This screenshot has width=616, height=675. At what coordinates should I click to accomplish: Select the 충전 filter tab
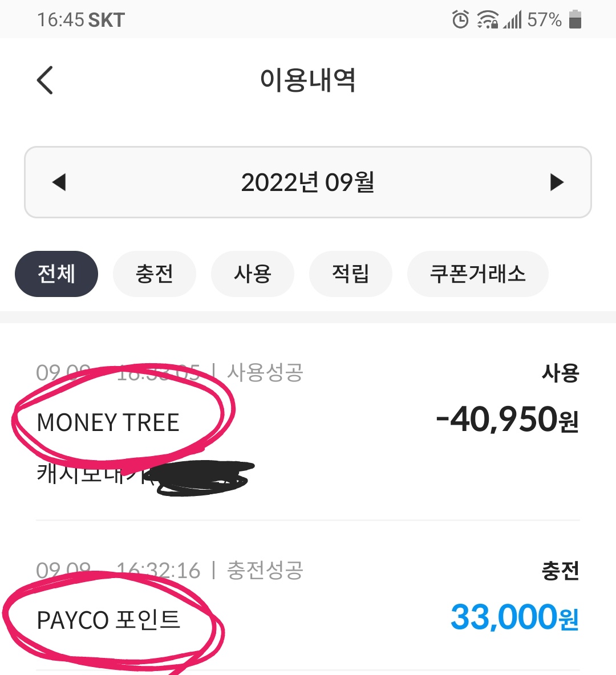coord(155,274)
